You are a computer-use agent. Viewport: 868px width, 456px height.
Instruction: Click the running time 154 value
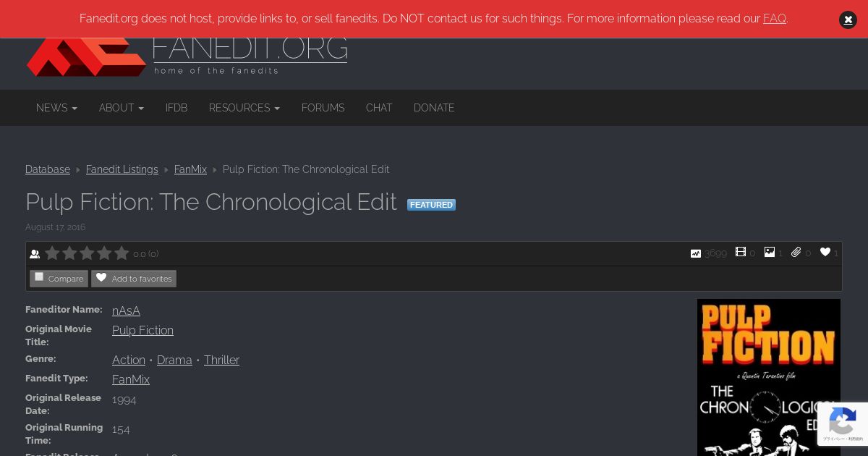[121, 429]
